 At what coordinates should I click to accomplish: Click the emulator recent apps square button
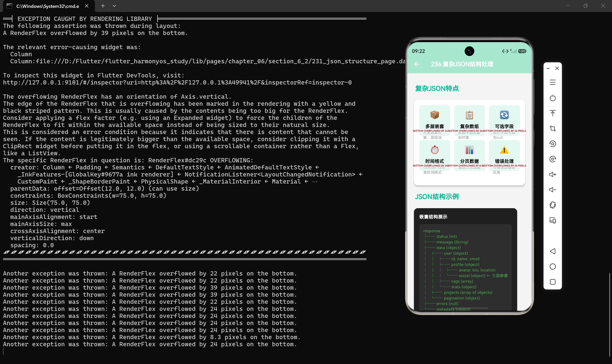pyautogui.click(x=553, y=282)
